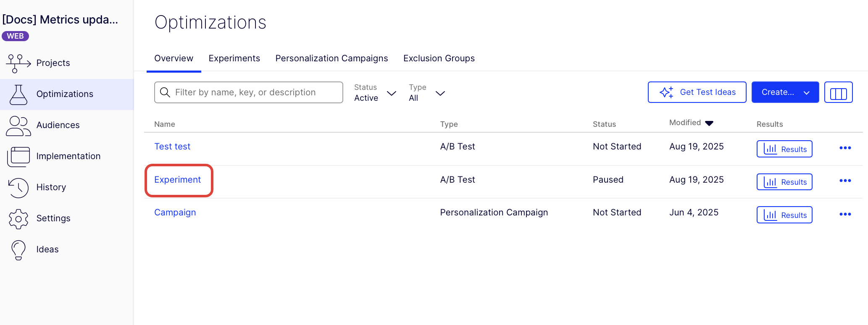Image resolution: width=868 pixels, height=325 pixels.
Task: Click the Get Test Ideas button
Action: tap(697, 92)
